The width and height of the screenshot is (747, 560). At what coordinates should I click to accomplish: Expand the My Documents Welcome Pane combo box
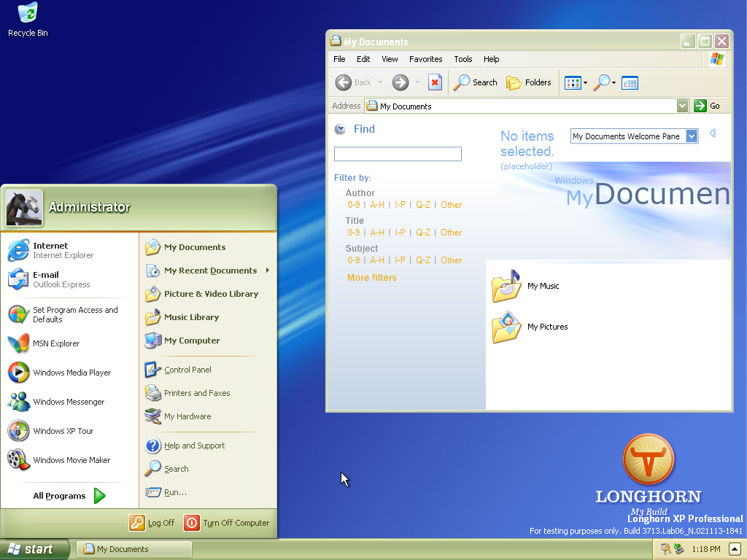pyautogui.click(x=692, y=136)
